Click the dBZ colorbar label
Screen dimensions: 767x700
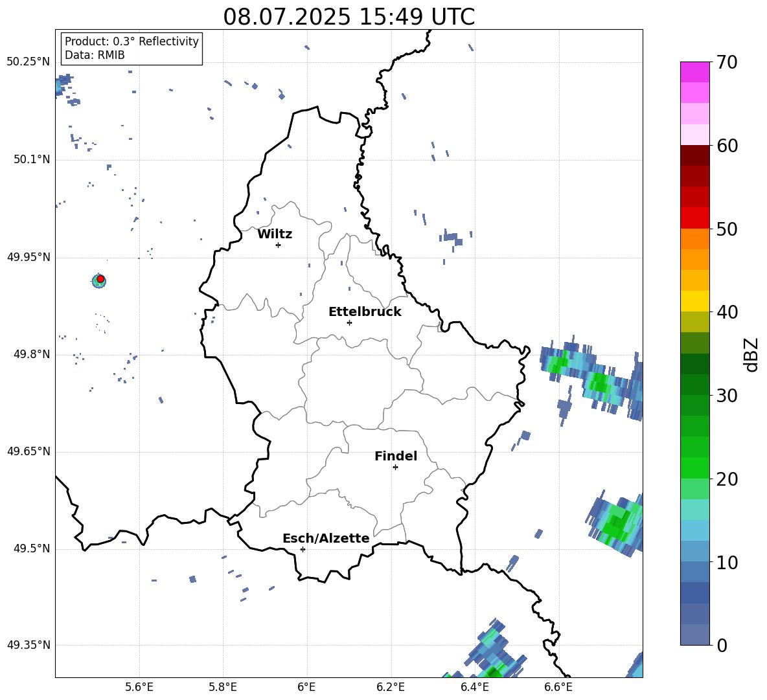click(752, 354)
